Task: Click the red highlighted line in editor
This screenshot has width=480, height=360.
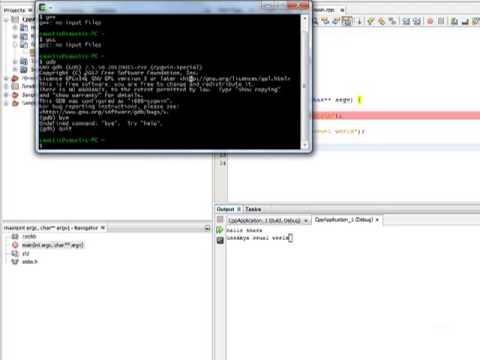Action: (x=395, y=116)
